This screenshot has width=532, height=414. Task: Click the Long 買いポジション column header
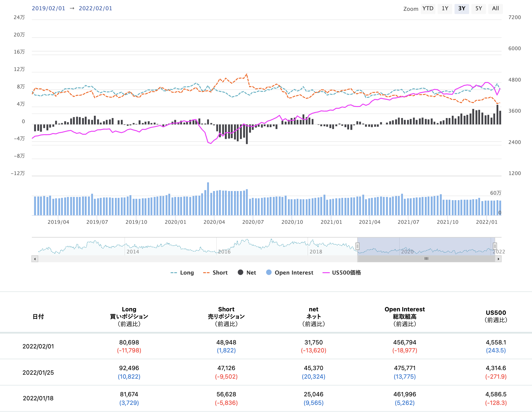pos(129,316)
